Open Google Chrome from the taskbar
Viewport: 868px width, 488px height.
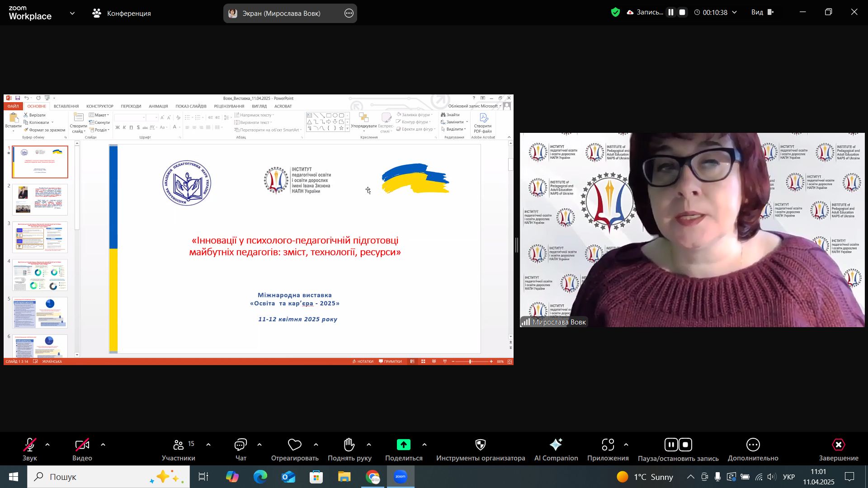point(373,477)
